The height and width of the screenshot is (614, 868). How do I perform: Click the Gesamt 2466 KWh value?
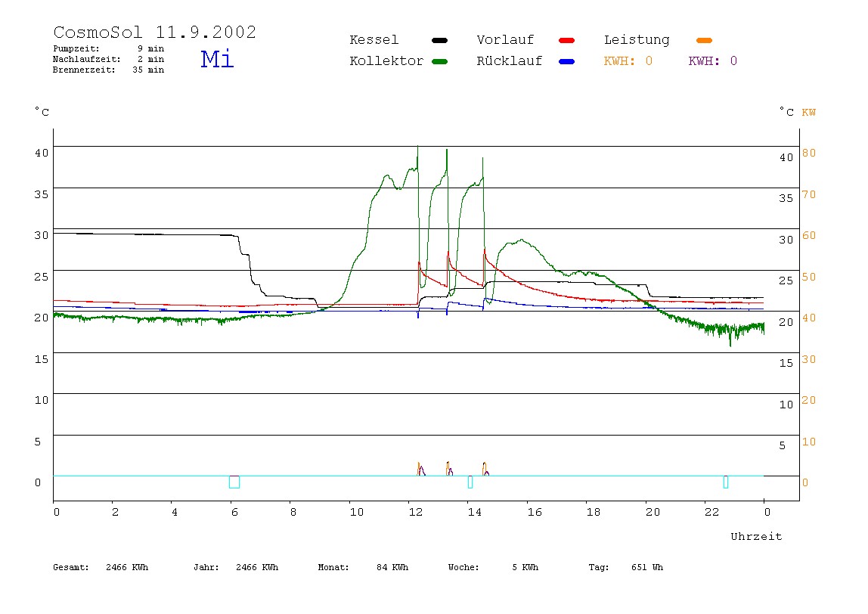[x=127, y=567]
